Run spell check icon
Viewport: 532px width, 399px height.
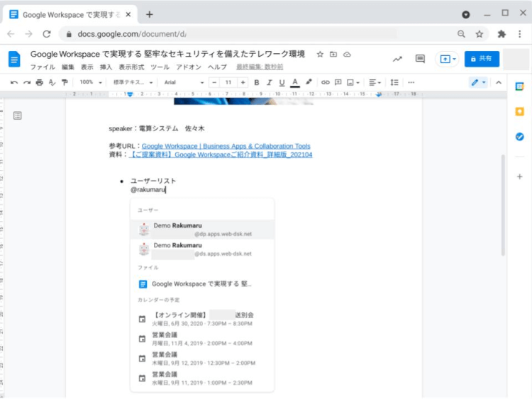click(x=52, y=82)
